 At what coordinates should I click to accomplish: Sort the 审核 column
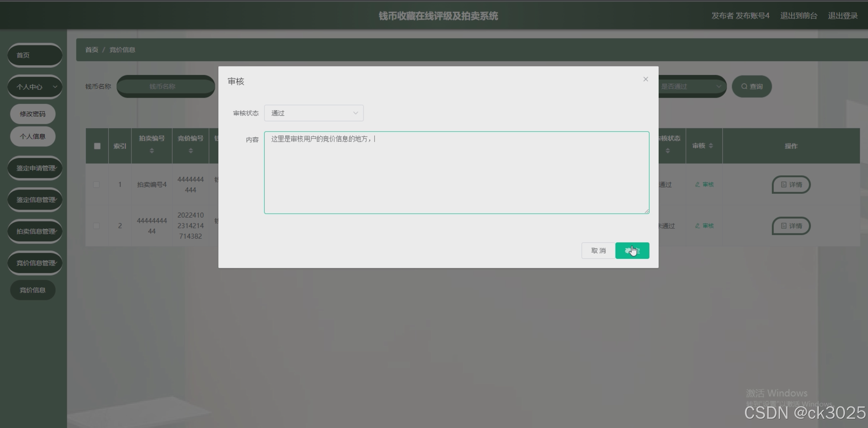(710, 146)
